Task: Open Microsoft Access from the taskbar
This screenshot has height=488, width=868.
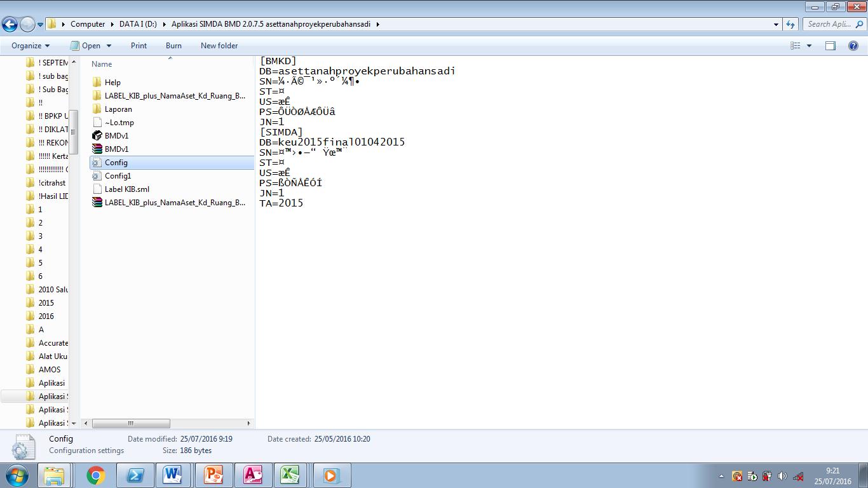Action: click(x=252, y=475)
